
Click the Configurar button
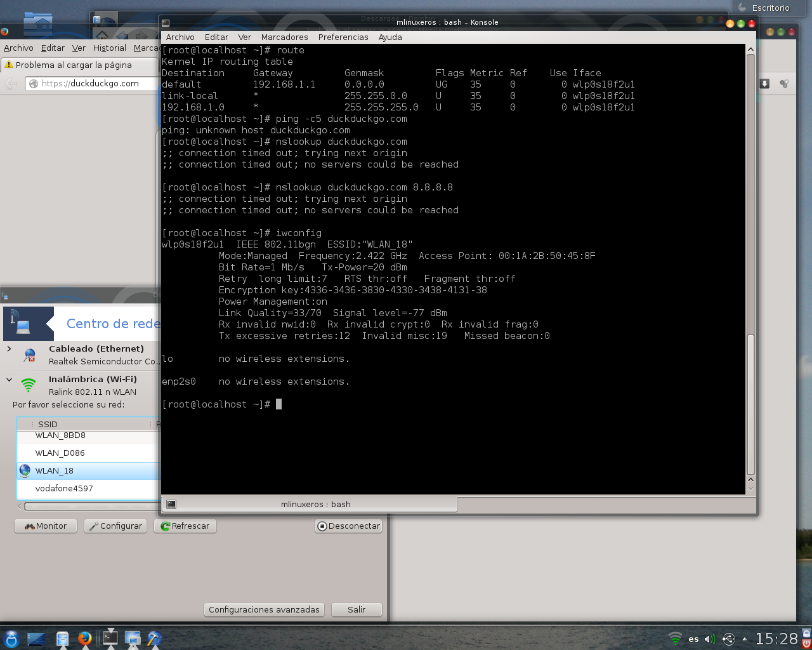tap(115, 526)
